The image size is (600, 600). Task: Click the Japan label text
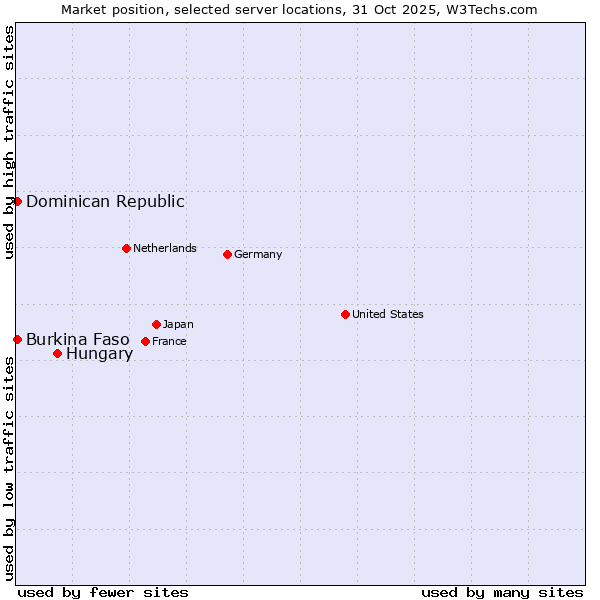point(178,324)
